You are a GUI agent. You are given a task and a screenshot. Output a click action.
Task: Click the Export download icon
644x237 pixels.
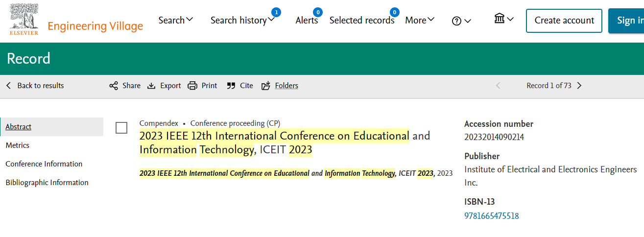click(151, 86)
